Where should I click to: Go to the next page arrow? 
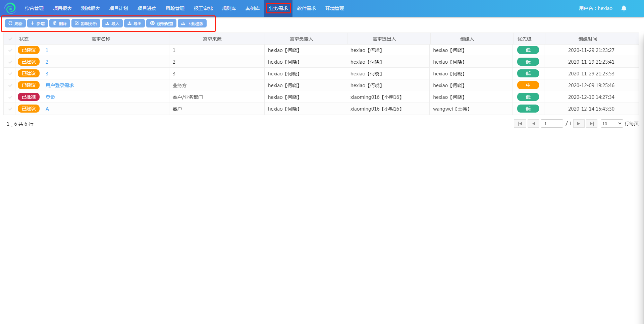pyautogui.click(x=579, y=124)
